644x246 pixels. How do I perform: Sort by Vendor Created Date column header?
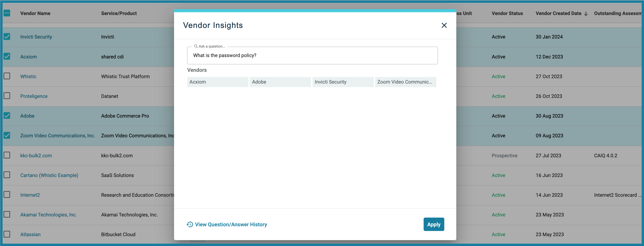(x=558, y=13)
